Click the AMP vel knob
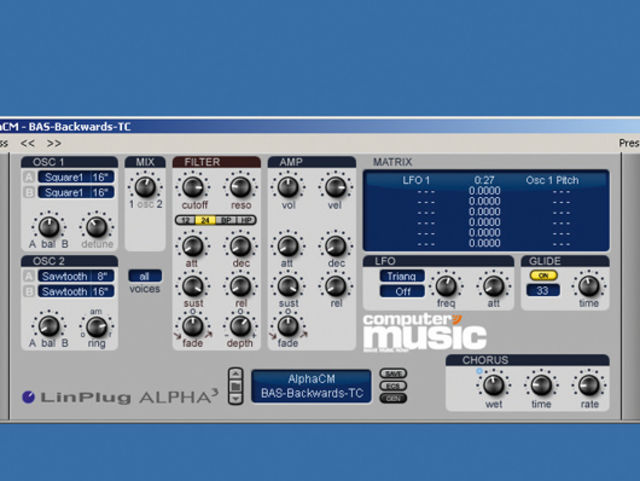The image size is (640, 481). pos(336,187)
